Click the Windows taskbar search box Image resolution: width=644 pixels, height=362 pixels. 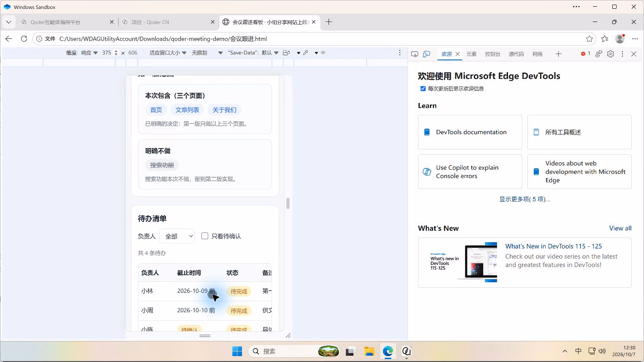coord(295,351)
